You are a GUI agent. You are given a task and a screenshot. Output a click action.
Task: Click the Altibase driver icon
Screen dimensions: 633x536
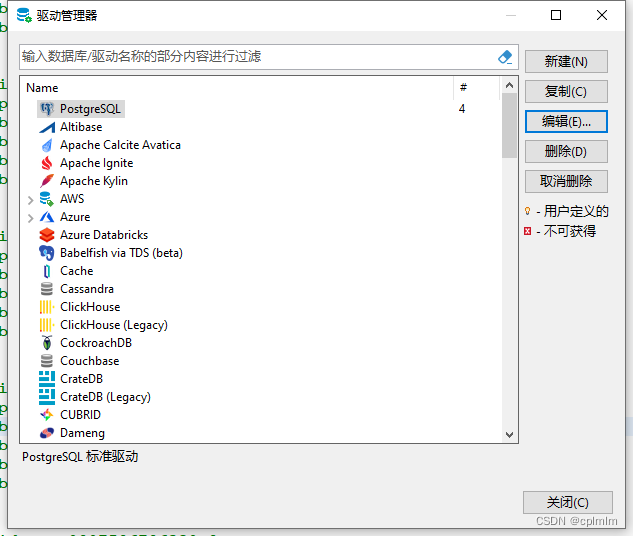coord(47,127)
